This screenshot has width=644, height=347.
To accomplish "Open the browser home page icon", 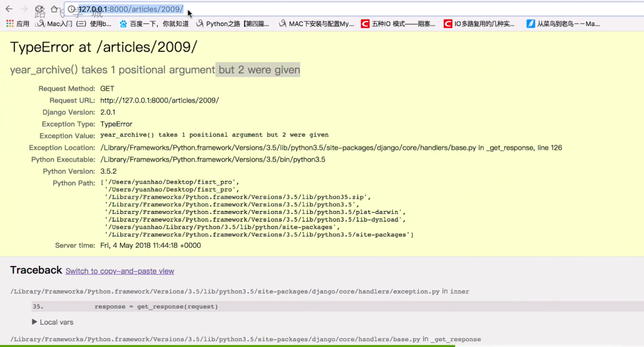I will [x=54, y=9].
